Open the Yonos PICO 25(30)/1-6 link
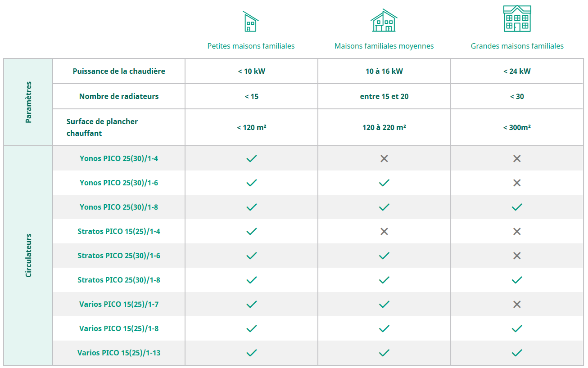The height and width of the screenshot is (368, 588). pos(119,183)
